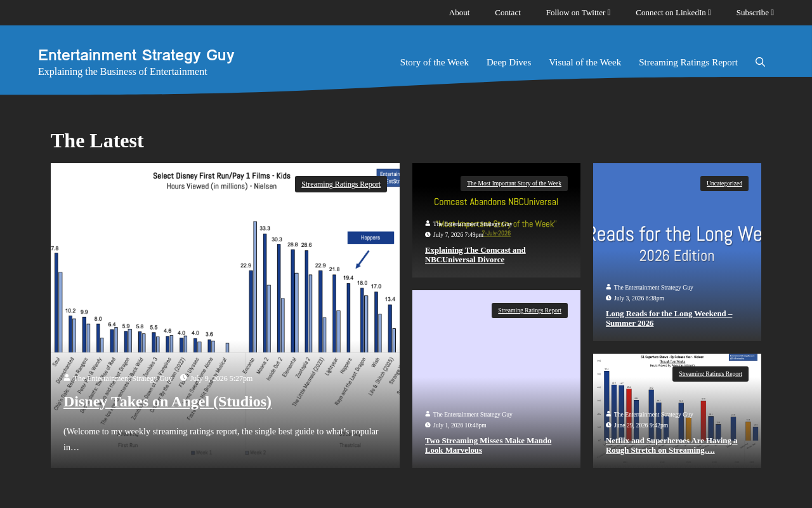This screenshot has height=508, width=812.
Task: Go to the Contact page
Action: 507,13
